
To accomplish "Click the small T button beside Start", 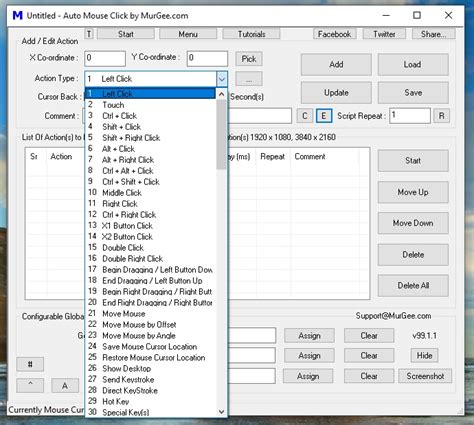I will coord(89,34).
